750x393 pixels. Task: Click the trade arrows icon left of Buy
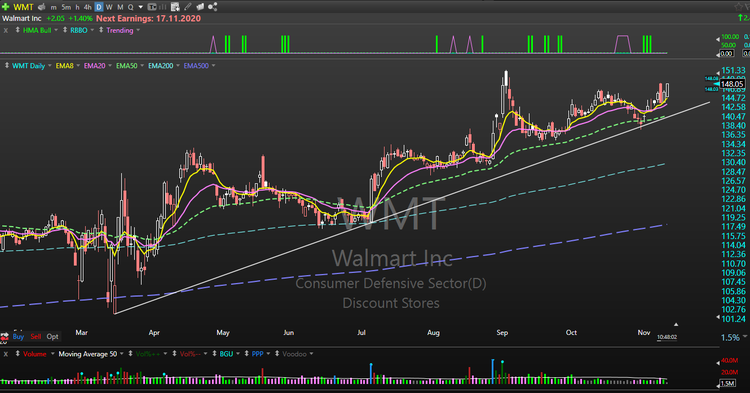tap(4, 337)
